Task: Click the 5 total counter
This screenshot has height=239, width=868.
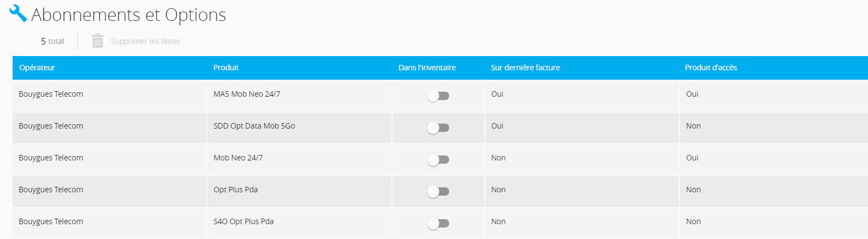Action: [52, 41]
